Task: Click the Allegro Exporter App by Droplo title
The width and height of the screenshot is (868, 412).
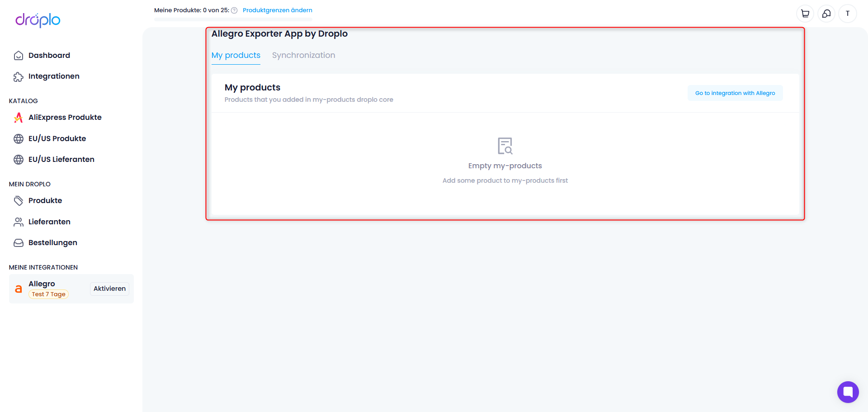Action: click(279, 33)
